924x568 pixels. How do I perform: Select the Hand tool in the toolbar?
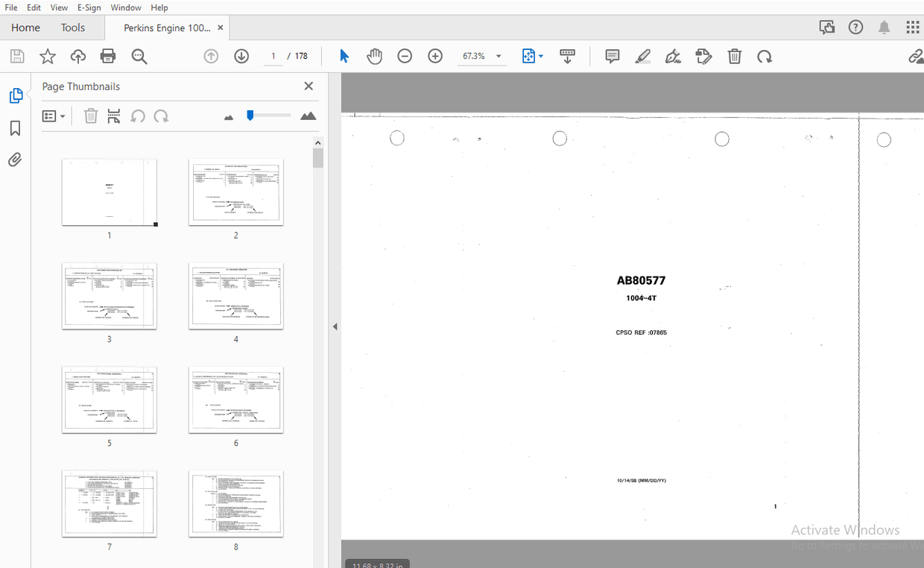pyautogui.click(x=374, y=56)
